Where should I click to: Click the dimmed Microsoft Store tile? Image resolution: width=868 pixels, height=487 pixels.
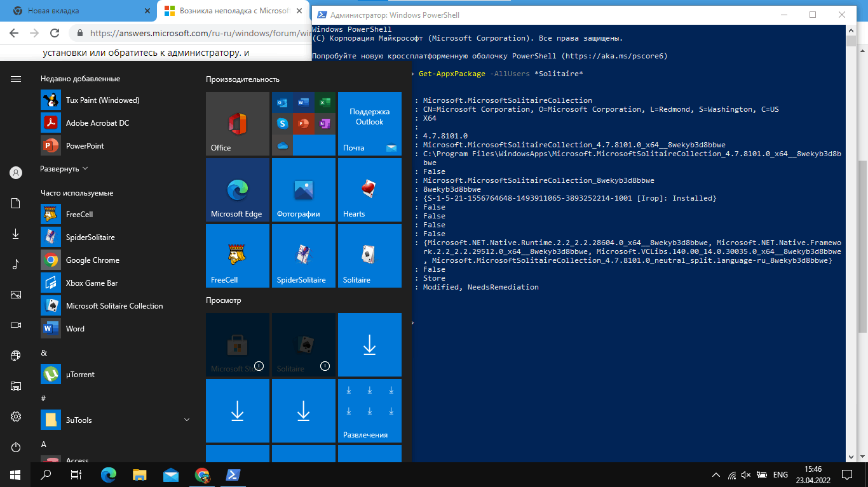click(x=238, y=345)
